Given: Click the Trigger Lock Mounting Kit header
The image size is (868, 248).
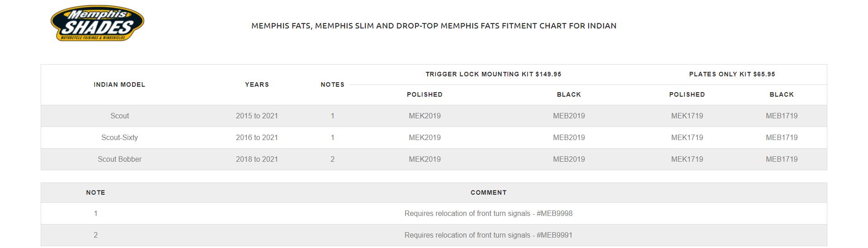Looking at the screenshot, I should [x=493, y=74].
